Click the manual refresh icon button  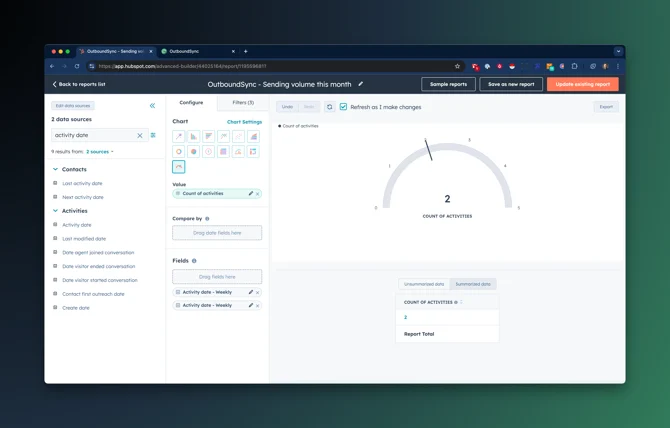329,107
